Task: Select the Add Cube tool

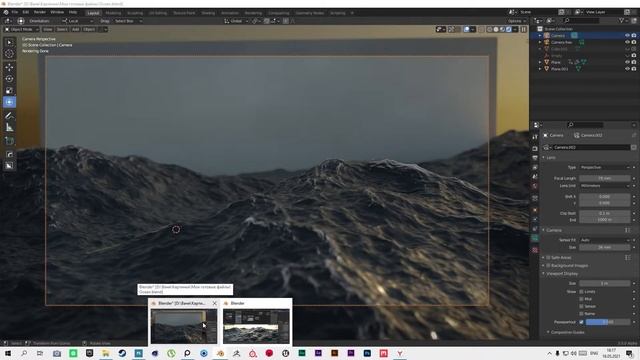Action: point(9,141)
